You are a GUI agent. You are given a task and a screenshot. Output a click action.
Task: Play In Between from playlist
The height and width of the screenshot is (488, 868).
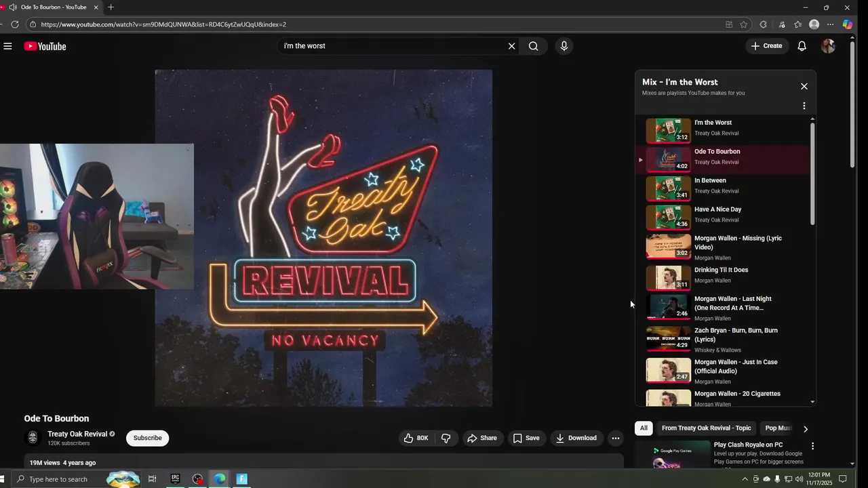click(x=723, y=188)
